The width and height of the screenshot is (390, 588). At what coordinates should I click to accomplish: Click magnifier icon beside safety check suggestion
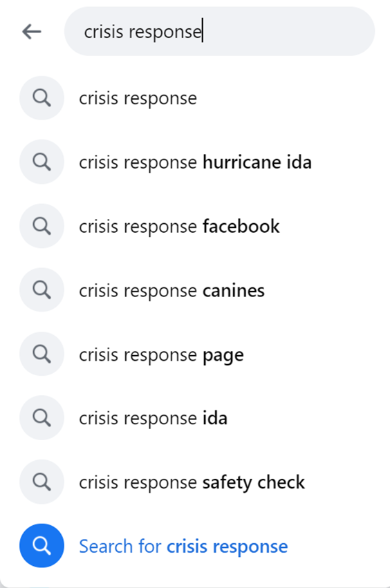click(x=41, y=482)
